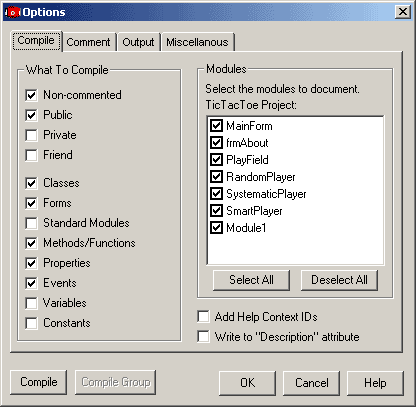Click the Cancel button
Screen dimensions: 416x407
312,383
